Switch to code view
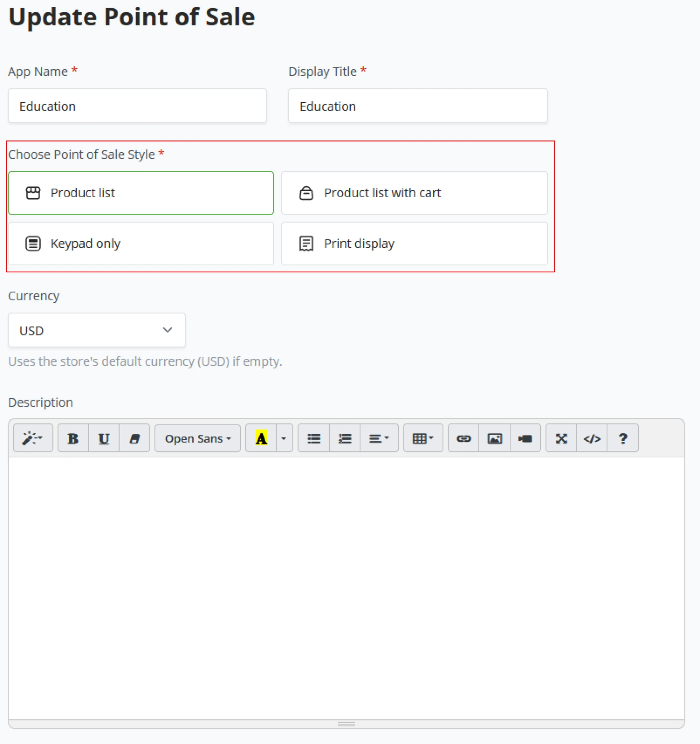This screenshot has height=744, width=700. (591, 438)
